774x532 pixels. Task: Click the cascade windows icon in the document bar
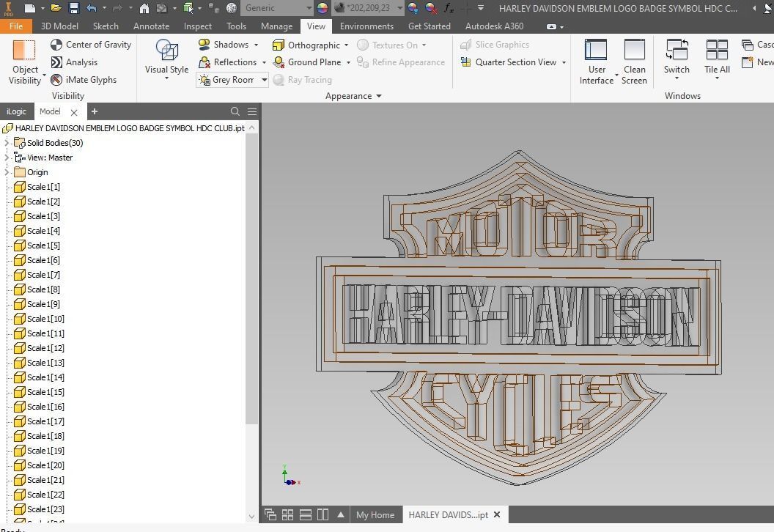point(270,514)
